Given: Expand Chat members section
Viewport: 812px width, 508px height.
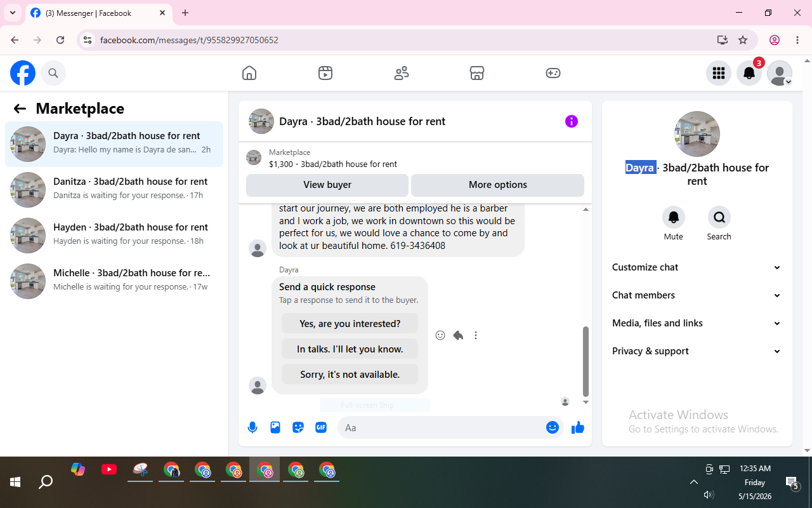Looking at the screenshot, I should coord(697,295).
